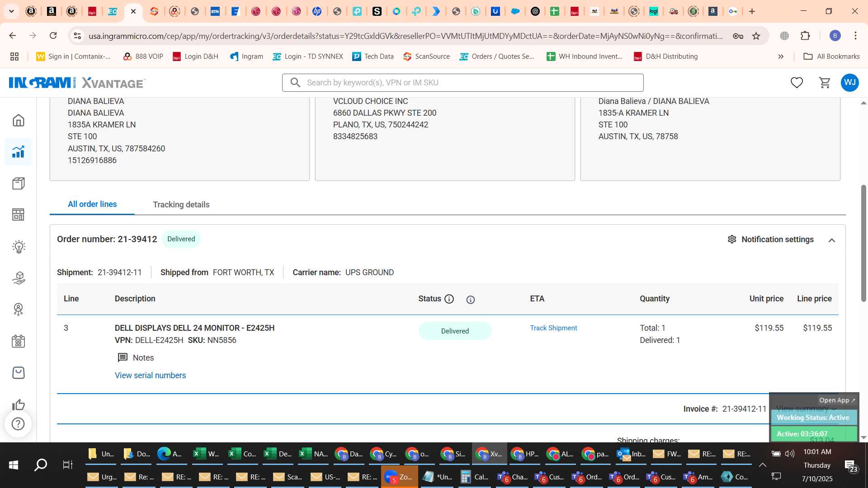
Task: Click View serial numbers link
Action: [x=150, y=375]
